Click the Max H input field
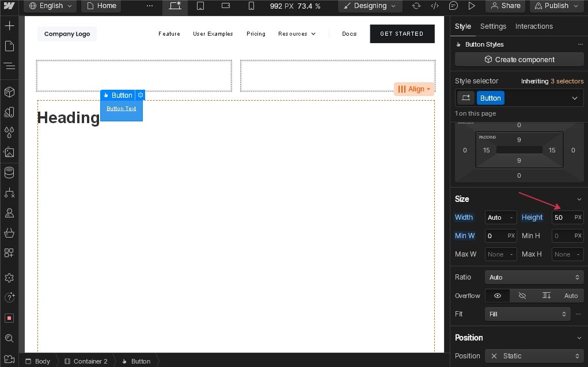Screen dimensions: 588x367 [567, 254]
